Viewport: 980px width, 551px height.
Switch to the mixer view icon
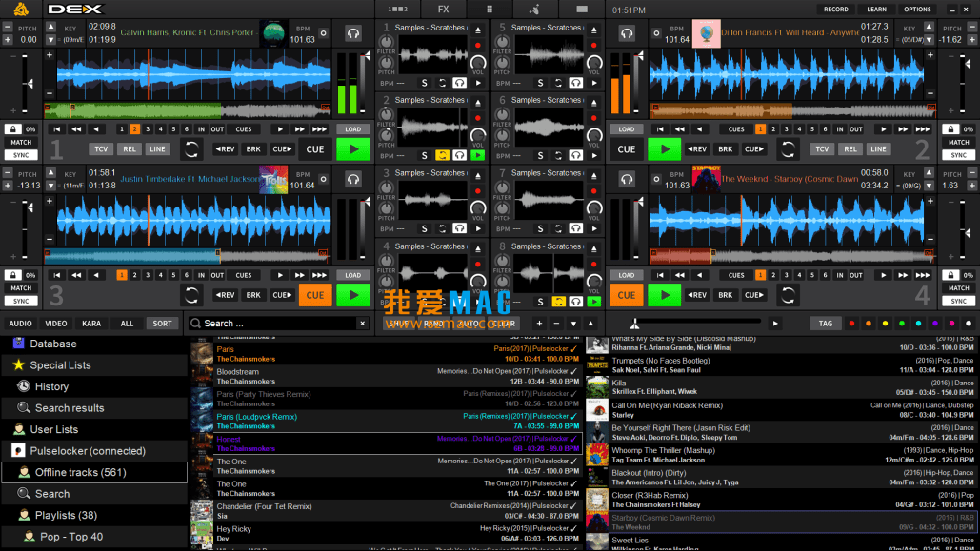pos(397,9)
